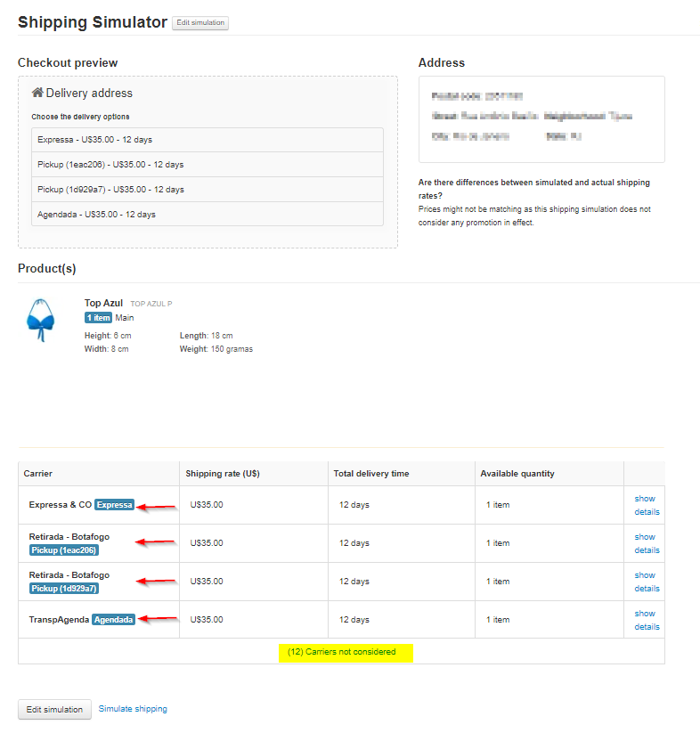Screen dimensions: 700x749
Task: Click the Length: 18 cm product dimension
Action: pyautogui.click(x=206, y=336)
